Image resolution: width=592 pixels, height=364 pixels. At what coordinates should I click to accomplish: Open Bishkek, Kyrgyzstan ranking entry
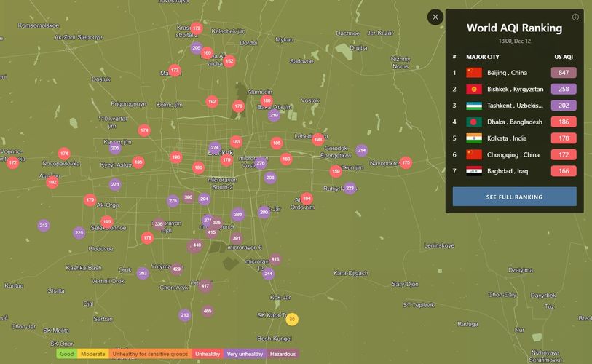[x=513, y=89]
